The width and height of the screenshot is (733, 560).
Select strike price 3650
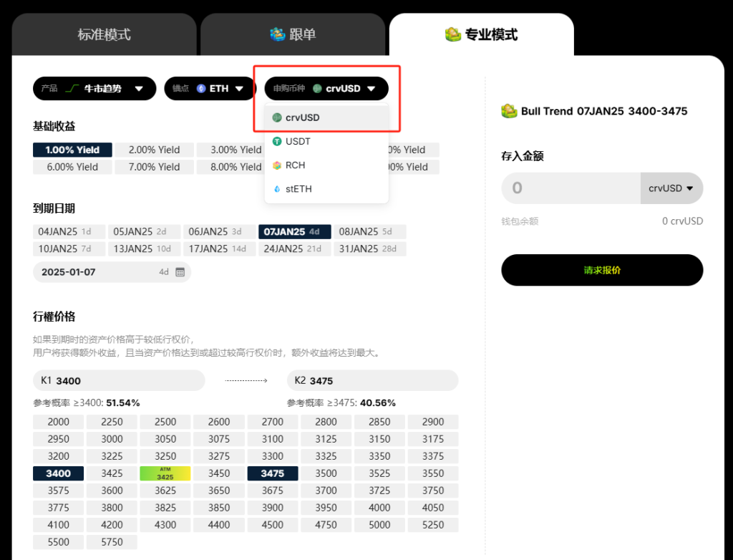pyautogui.click(x=219, y=491)
